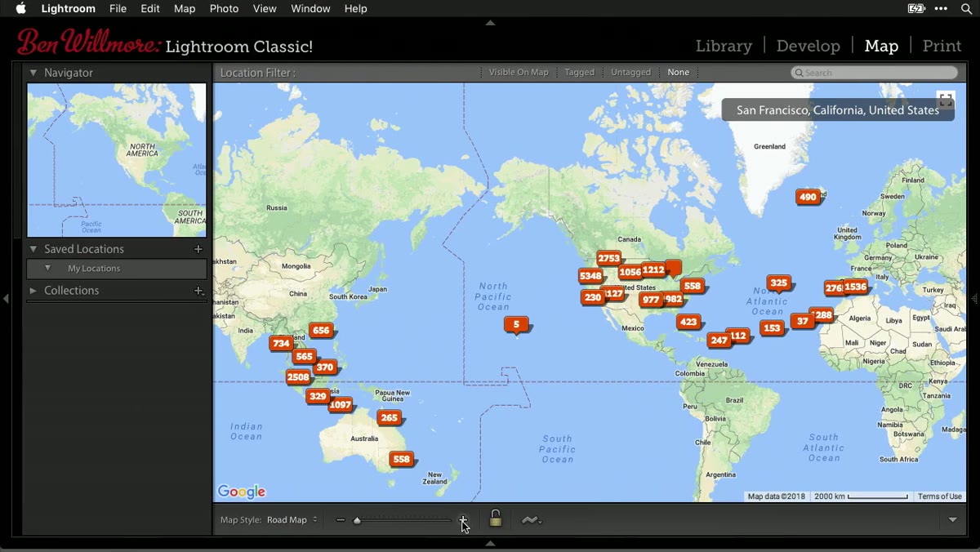The width and height of the screenshot is (980, 552).
Task: Switch to the Library module
Action: click(724, 46)
